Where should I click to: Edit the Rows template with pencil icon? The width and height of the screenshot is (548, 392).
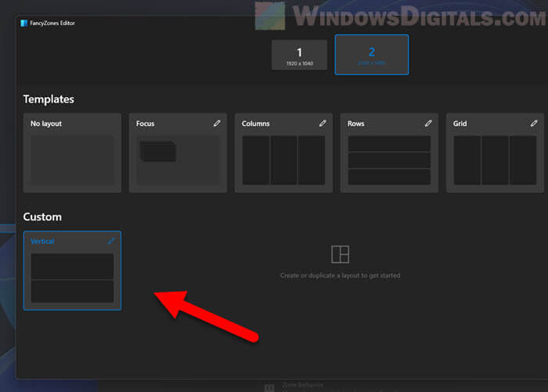click(428, 124)
